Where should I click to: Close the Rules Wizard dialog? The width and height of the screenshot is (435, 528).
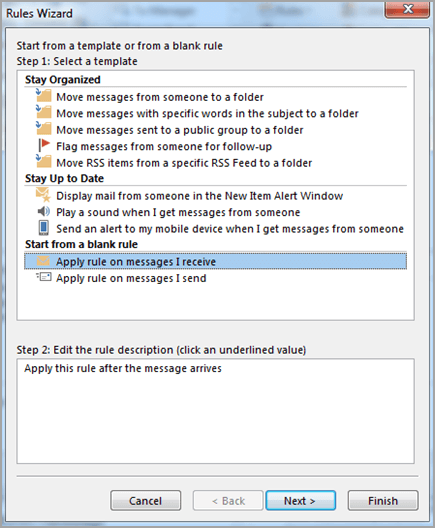[407, 9]
